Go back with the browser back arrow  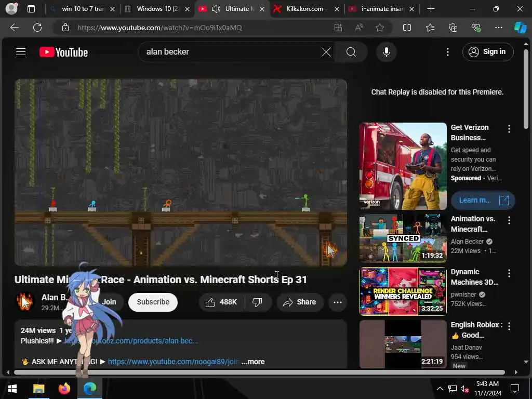(x=14, y=28)
